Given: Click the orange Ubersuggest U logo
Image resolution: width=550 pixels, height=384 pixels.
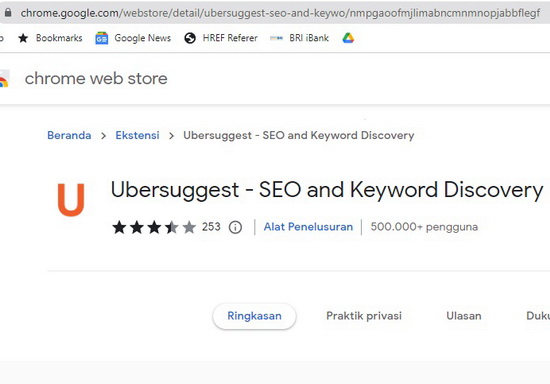Looking at the screenshot, I should [x=71, y=199].
